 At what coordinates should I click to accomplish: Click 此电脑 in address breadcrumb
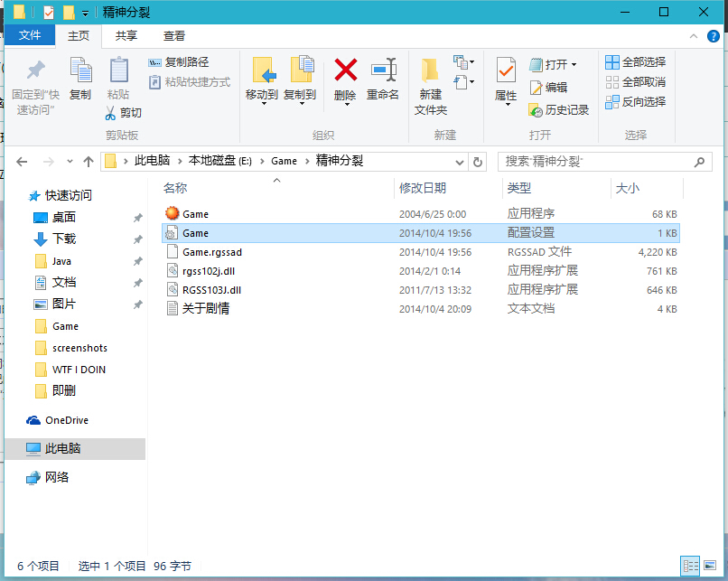point(152,161)
